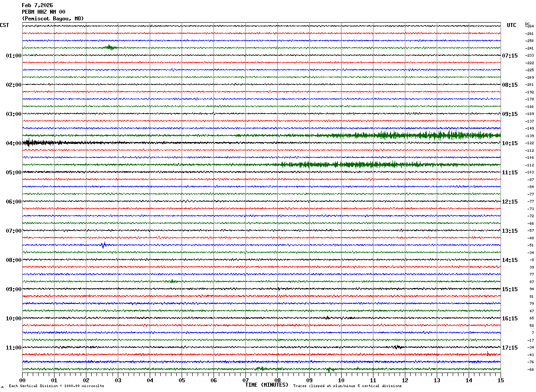Click the blue spike on the 07:30 trace
This screenshot has width=536, height=392.
tap(104, 245)
